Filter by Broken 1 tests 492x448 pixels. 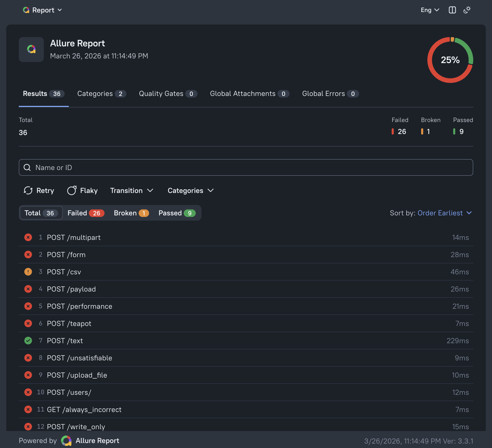131,213
